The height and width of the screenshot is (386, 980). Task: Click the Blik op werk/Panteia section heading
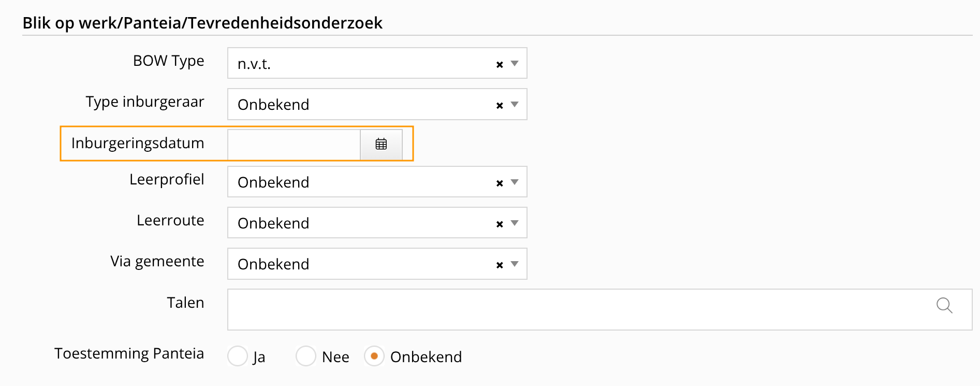coord(202,23)
